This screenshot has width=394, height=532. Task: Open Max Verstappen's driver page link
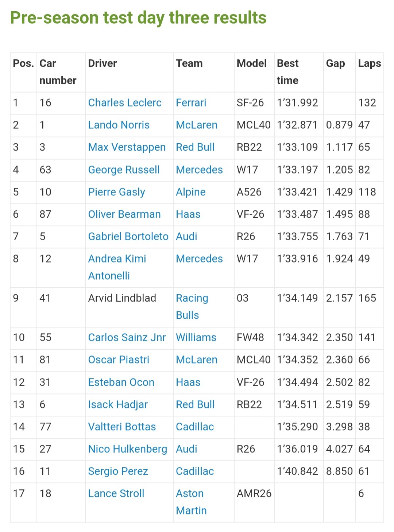coord(127,147)
